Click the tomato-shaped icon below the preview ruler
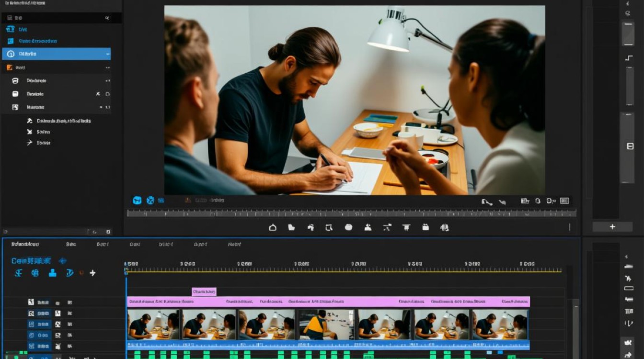Image resolution: width=644 pixels, height=359 pixels. 348,227
